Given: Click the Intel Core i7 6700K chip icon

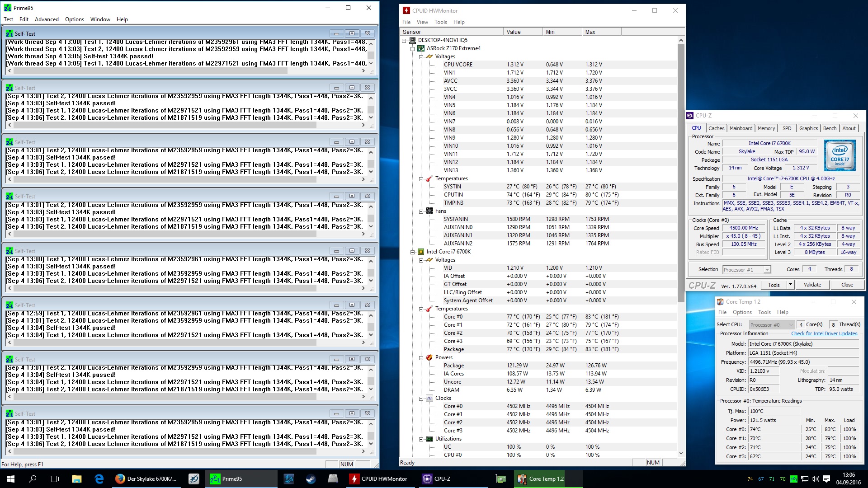Looking at the screenshot, I should [x=421, y=252].
